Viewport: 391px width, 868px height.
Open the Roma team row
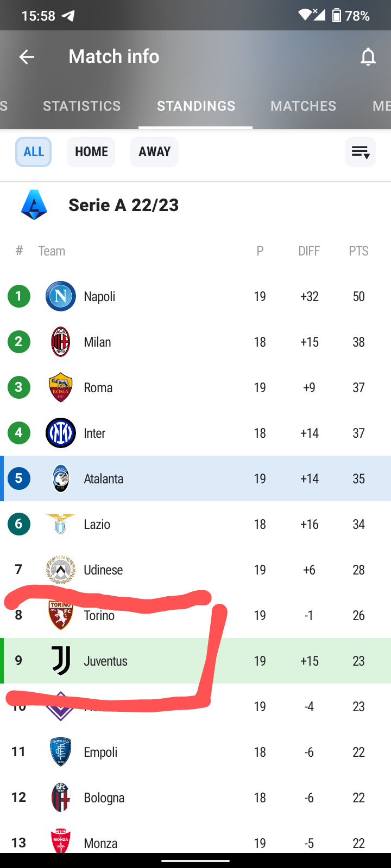195,387
